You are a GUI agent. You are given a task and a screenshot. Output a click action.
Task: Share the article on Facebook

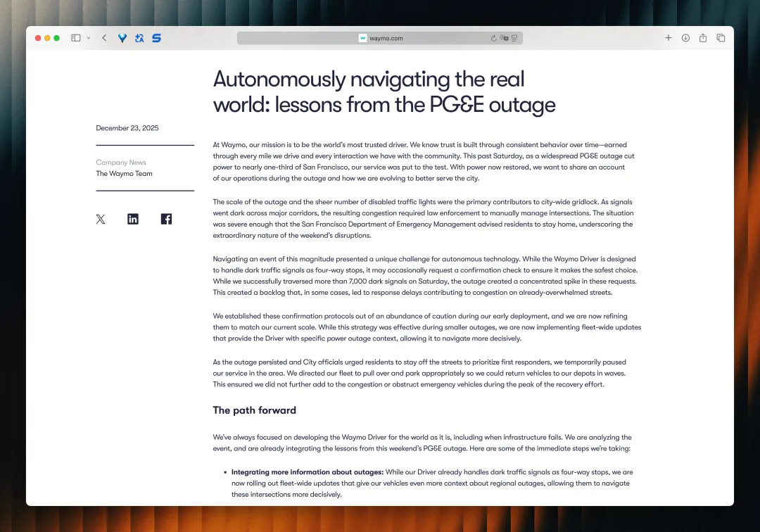point(166,219)
